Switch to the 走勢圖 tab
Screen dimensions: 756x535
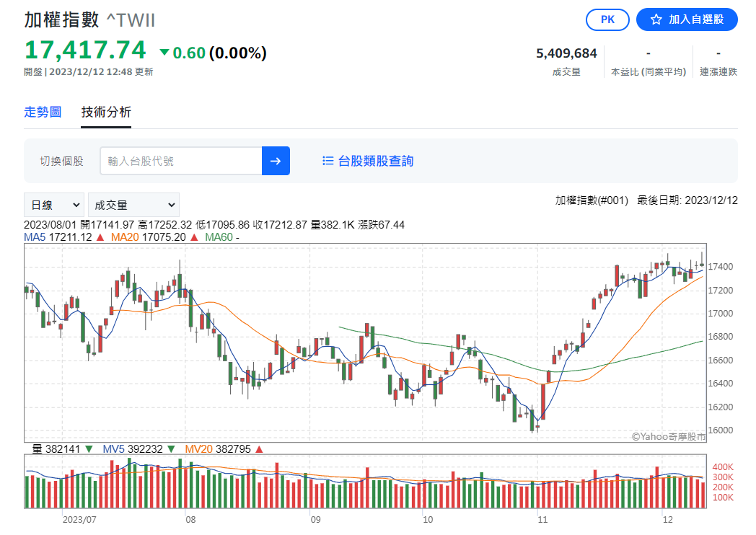point(43,112)
